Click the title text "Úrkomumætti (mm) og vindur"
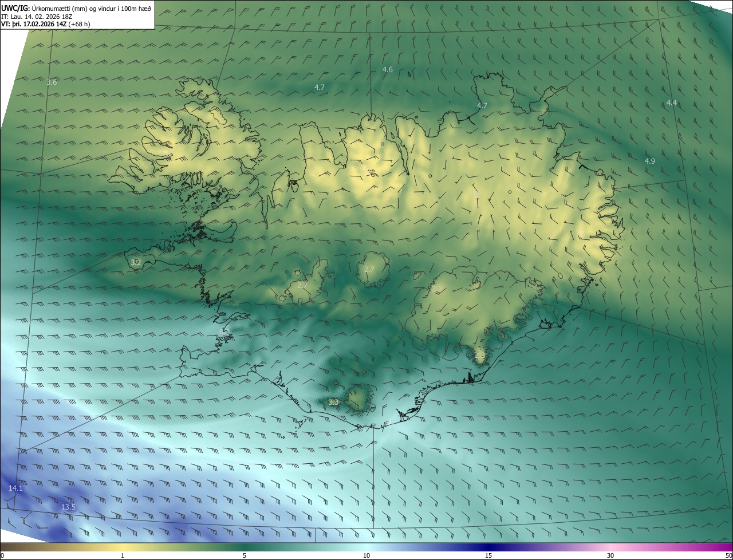The height and width of the screenshot is (560, 733). click(x=74, y=8)
